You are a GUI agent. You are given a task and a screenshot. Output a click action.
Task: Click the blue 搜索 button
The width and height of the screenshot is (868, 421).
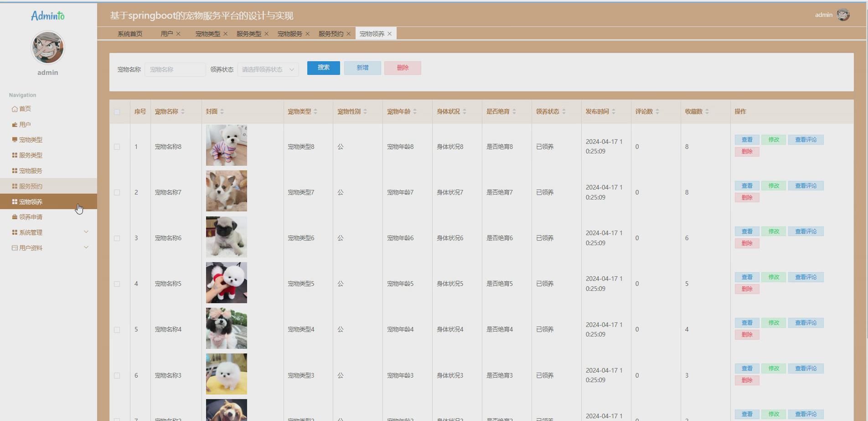pyautogui.click(x=324, y=68)
